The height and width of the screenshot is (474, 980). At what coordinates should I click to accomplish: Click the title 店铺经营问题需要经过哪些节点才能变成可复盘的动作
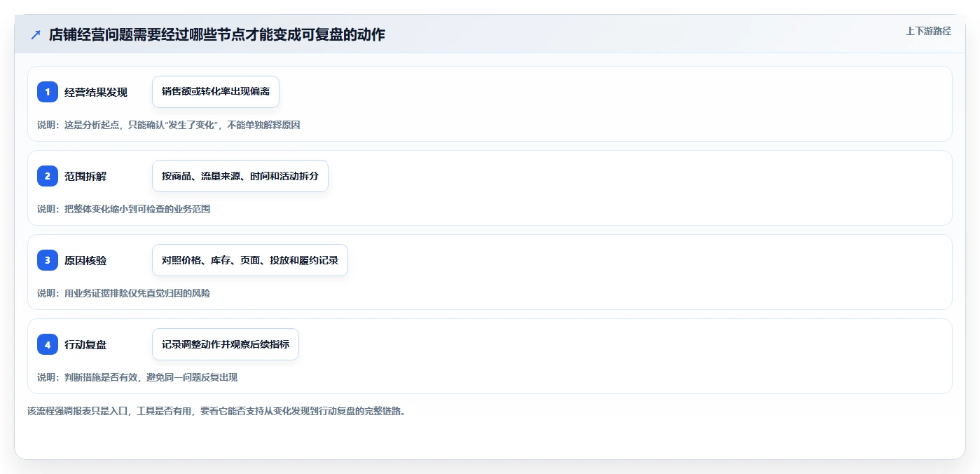[x=216, y=34]
